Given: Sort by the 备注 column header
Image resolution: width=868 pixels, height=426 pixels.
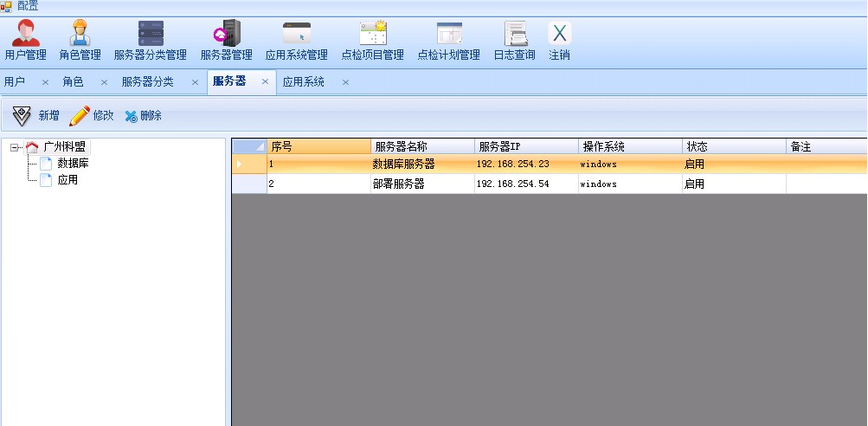Looking at the screenshot, I should point(826,146).
